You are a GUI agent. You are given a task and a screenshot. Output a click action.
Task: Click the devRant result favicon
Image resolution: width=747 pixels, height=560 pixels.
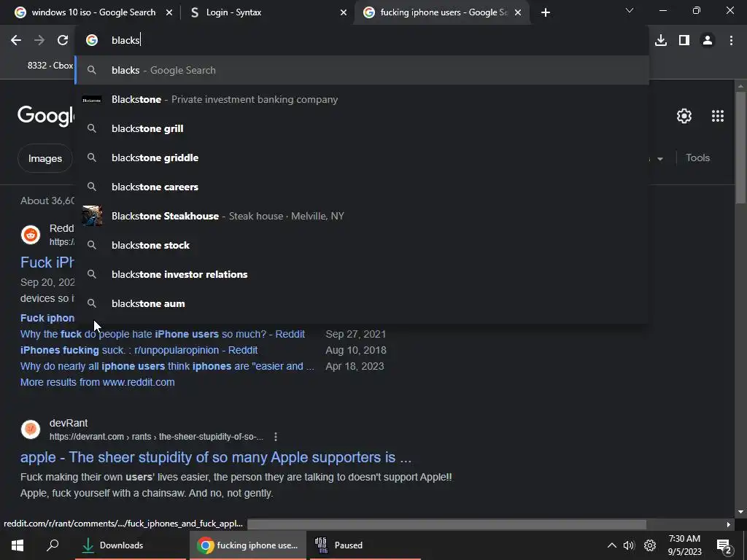coord(31,429)
